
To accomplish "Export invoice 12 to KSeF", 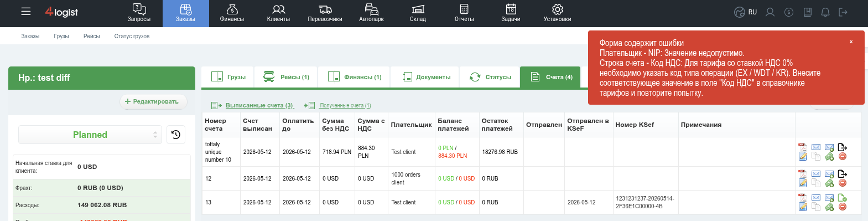I will tap(843, 174).
